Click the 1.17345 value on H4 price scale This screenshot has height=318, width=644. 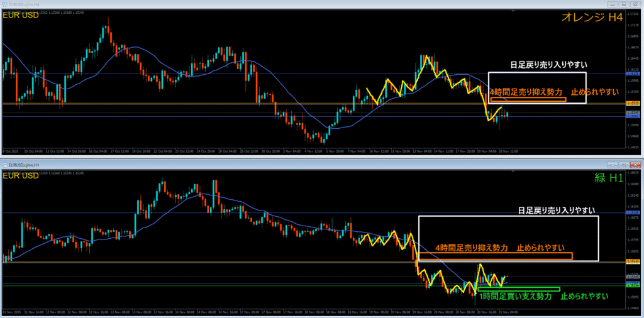[x=632, y=14]
